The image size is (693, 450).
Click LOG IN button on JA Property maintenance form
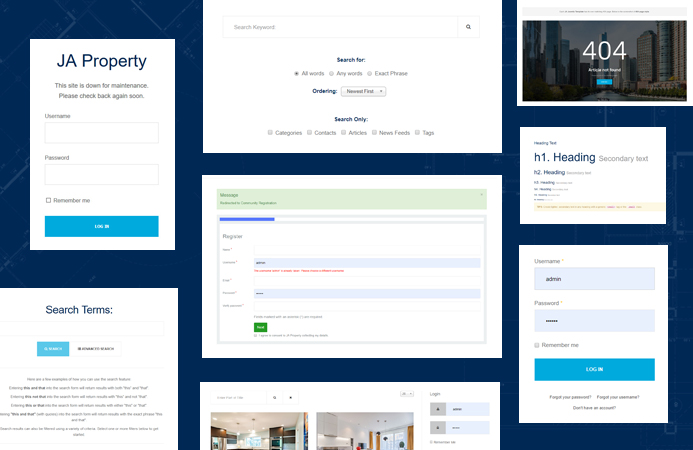[102, 226]
